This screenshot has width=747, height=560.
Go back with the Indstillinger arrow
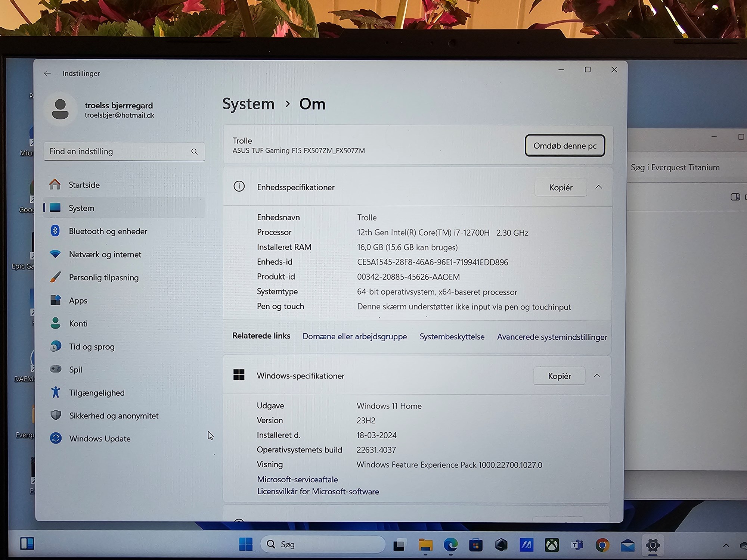click(47, 74)
